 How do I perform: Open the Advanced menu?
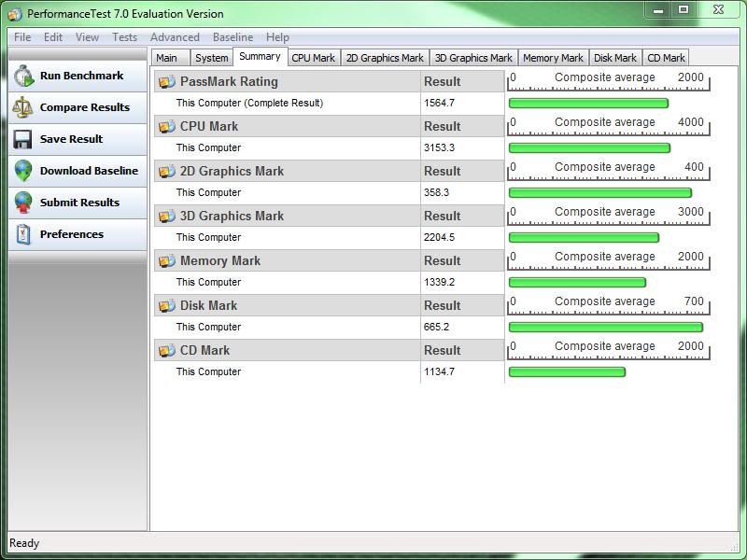pyautogui.click(x=175, y=37)
